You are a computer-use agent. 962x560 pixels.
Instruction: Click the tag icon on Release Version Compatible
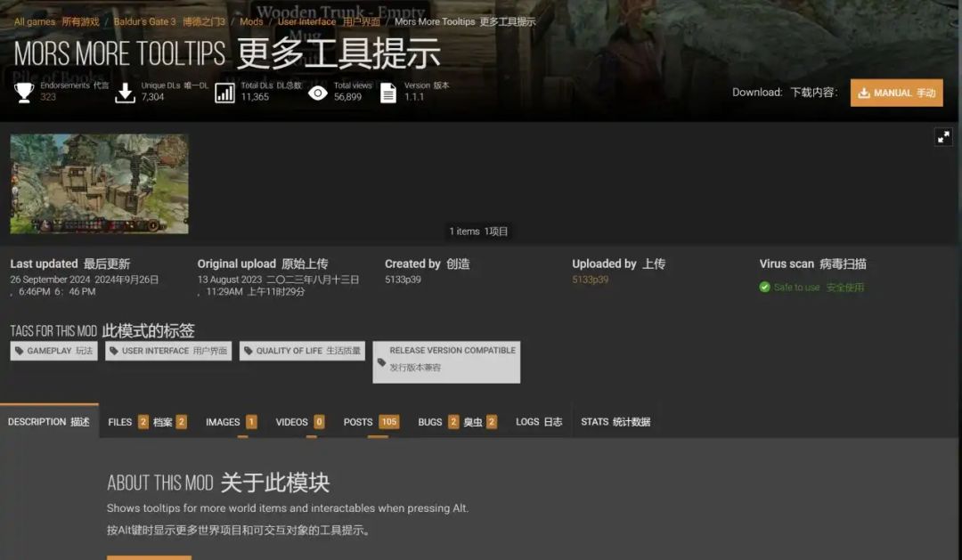381,362
